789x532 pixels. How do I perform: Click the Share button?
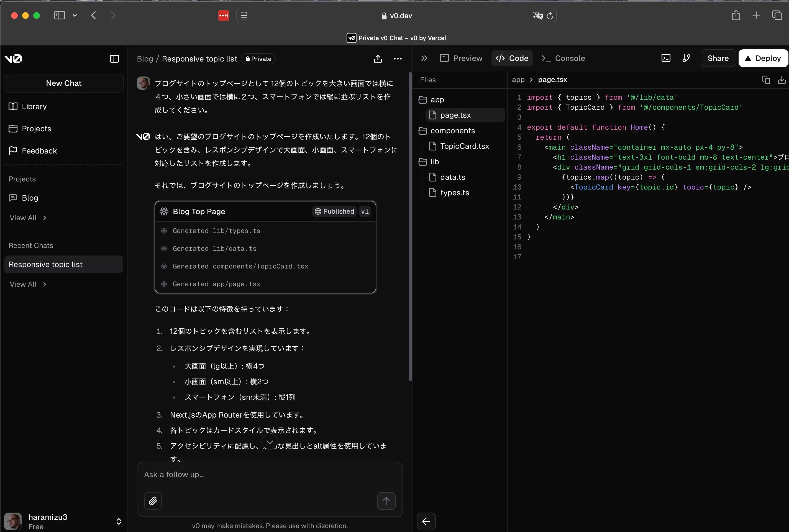click(718, 58)
